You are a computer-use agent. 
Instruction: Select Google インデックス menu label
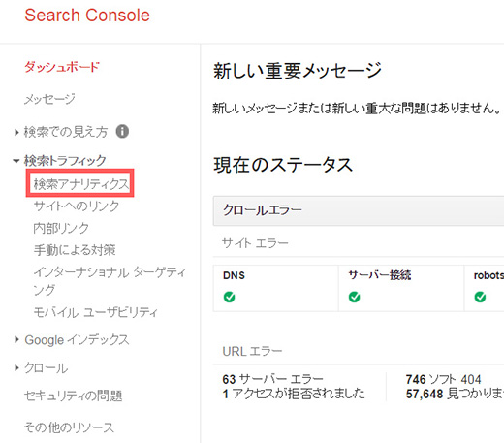(x=77, y=340)
